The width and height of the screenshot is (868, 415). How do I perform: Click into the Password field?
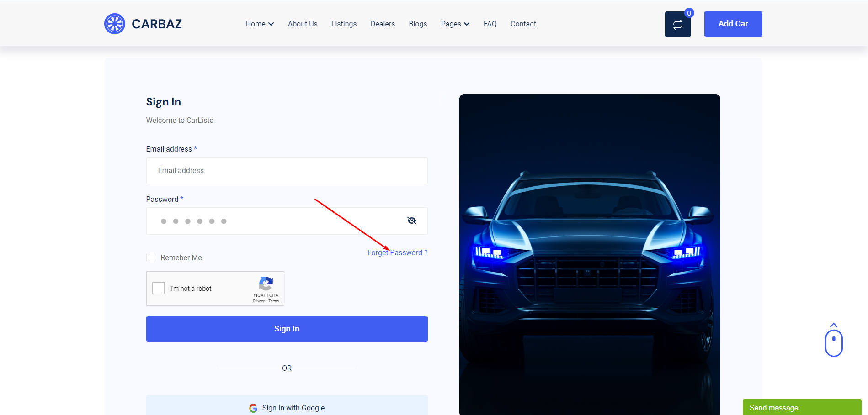[x=274, y=221]
